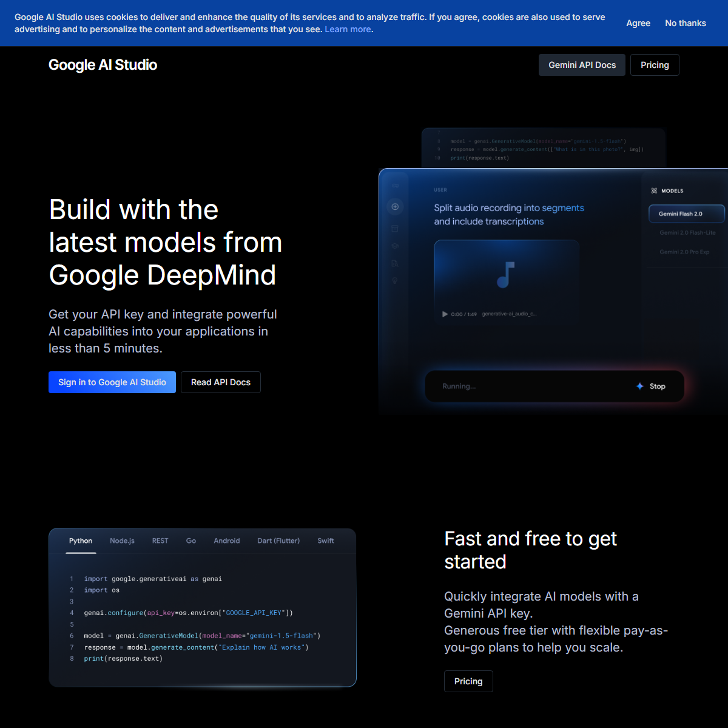Select the Gemini 2.0 Pro Exp model
This screenshot has height=728, width=728.
684,252
